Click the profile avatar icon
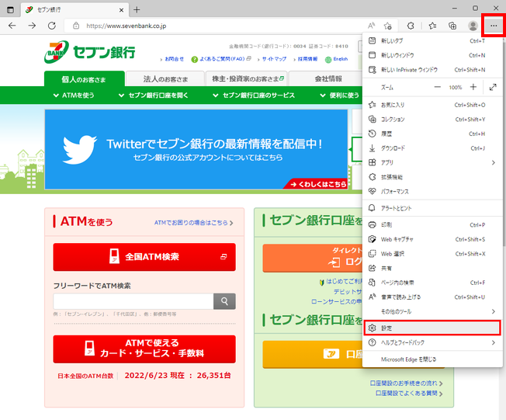Screen dimensions: 506x420 [473, 26]
